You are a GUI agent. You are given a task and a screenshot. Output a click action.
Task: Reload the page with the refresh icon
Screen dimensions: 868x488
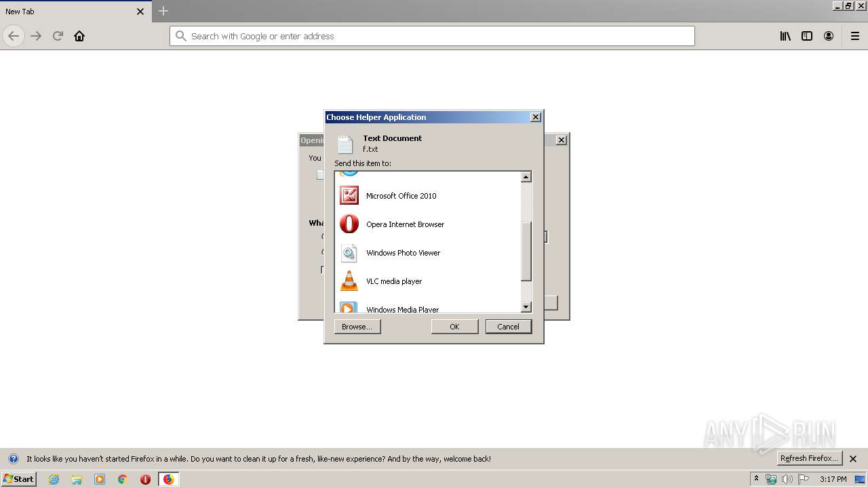[x=58, y=36]
